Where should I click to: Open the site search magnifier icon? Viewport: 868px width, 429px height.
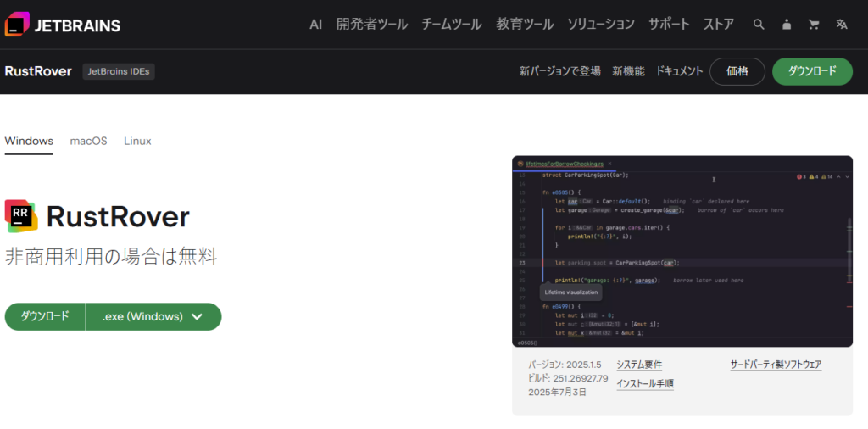[759, 25]
